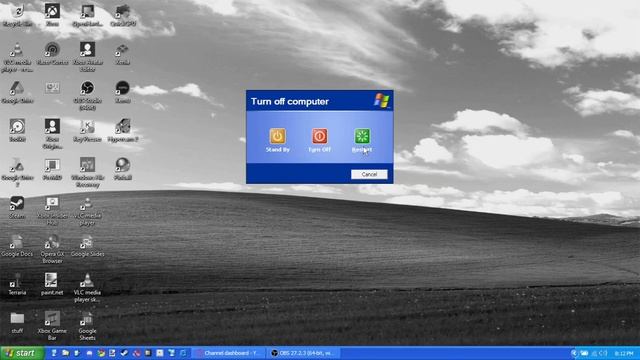Select the Terraria desktop shortcut
640x360 pixels.
pos(17,284)
